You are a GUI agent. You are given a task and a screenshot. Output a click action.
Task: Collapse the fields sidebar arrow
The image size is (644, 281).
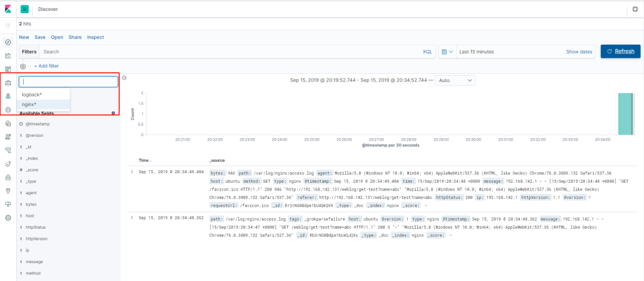[x=124, y=78]
